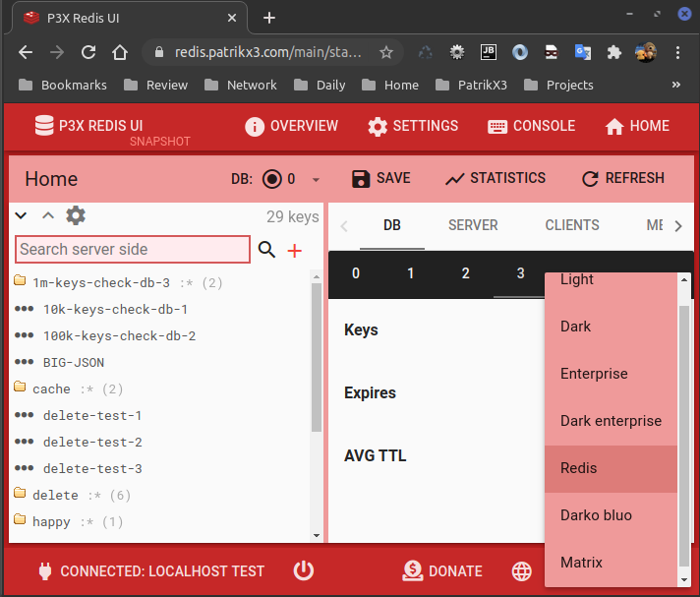Open Statistics chart icon

455,179
